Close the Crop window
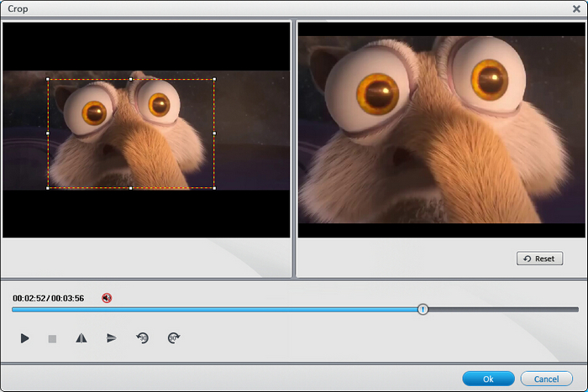588x392 pixels. point(576,8)
